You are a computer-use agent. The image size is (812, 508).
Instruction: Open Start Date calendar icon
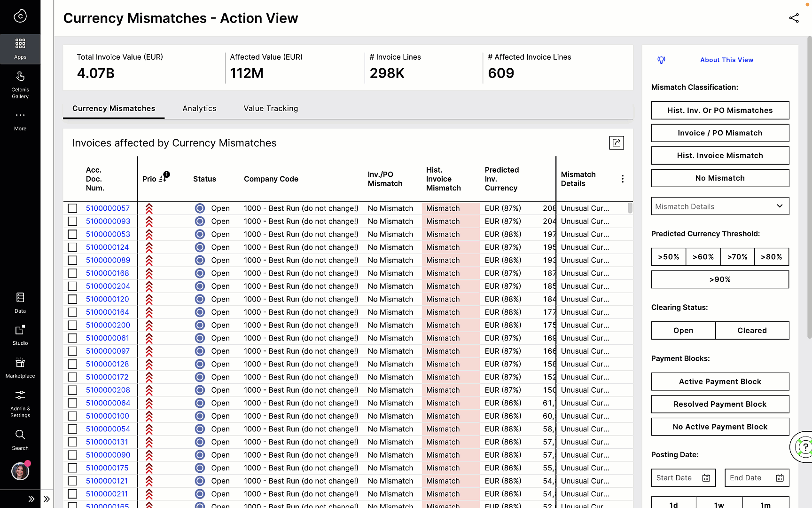tap(706, 478)
